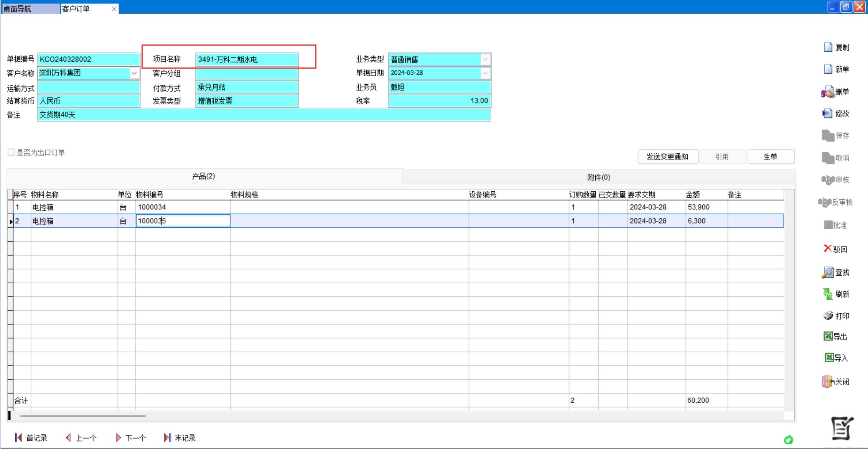Click the horizontal scrollbar under the product grid
This screenshot has height=449, width=868.
point(83,416)
